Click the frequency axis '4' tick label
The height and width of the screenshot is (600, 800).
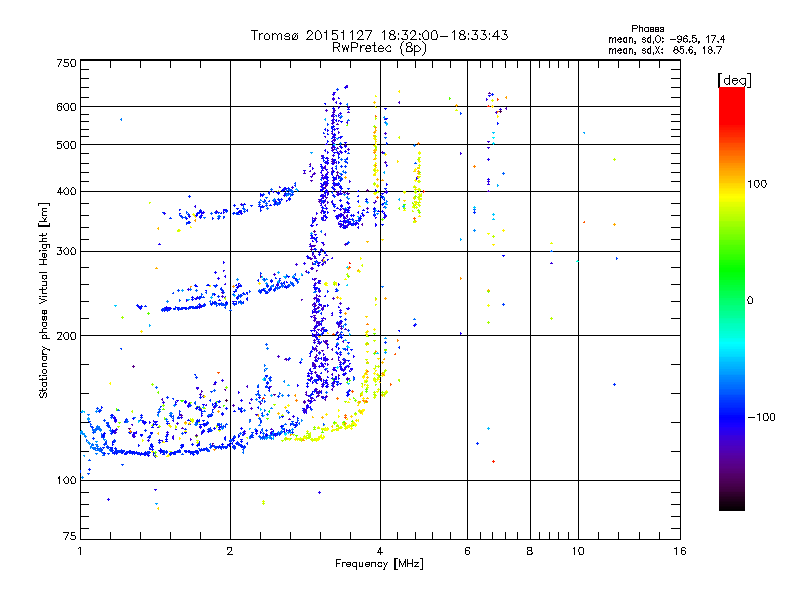click(x=380, y=551)
